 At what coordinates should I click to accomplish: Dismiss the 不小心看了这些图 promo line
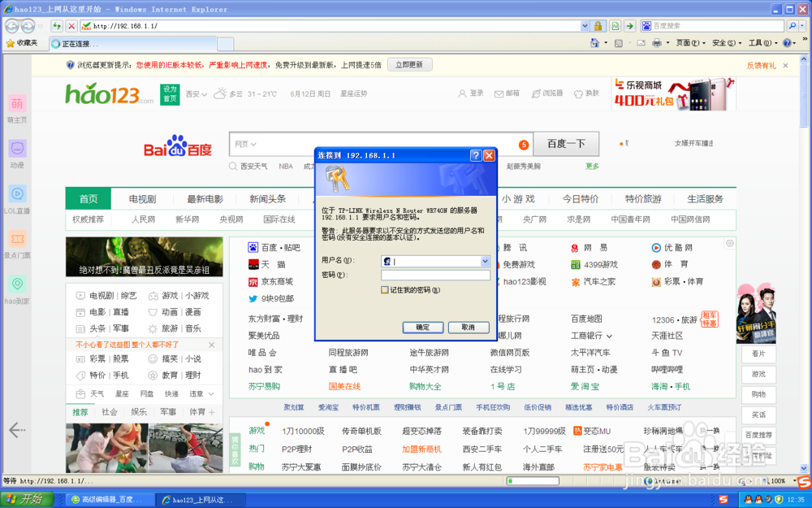tap(211, 345)
